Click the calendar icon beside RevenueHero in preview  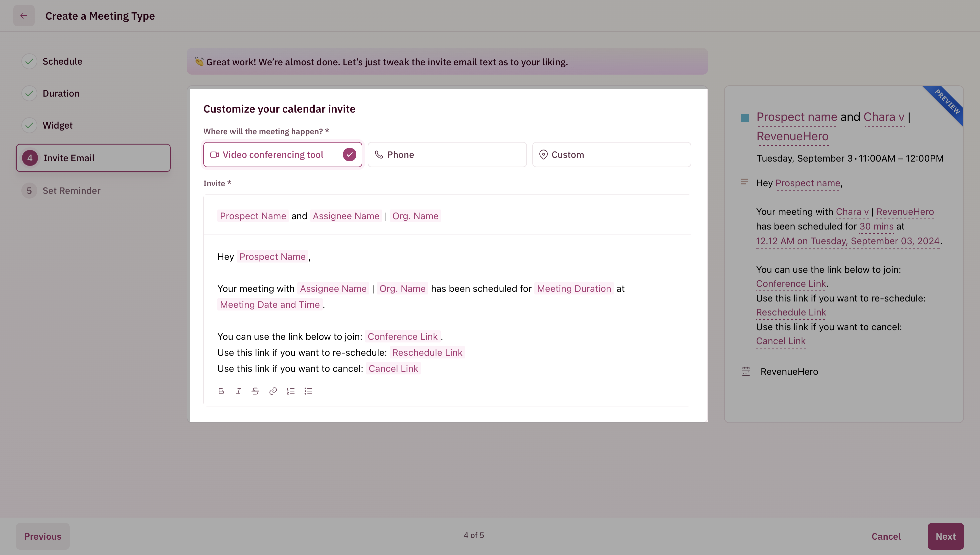coord(746,371)
